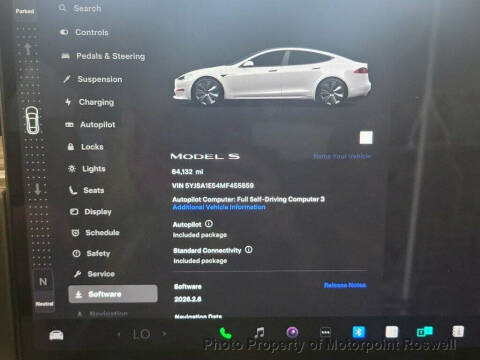The width and height of the screenshot is (480, 360).
Task: Open Safety settings
Action: pyautogui.click(x=91, y=254)
